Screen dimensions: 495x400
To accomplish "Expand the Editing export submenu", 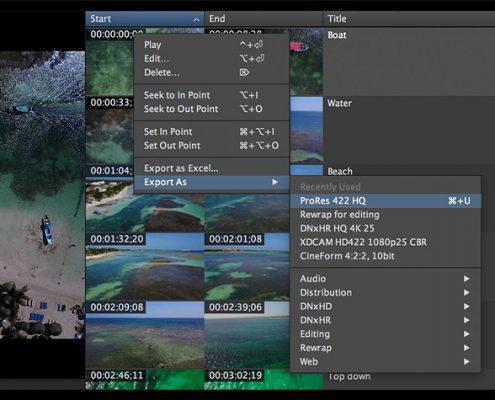I will click(385, 334).
